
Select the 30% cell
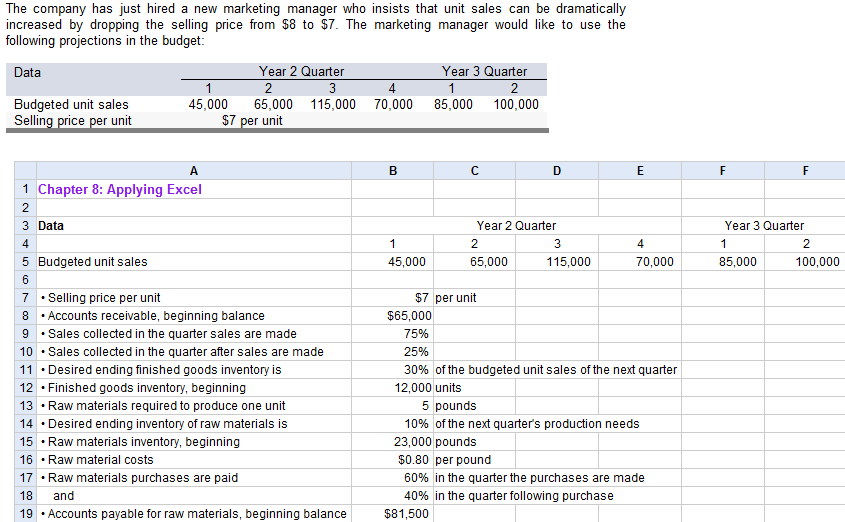point(392,370)
